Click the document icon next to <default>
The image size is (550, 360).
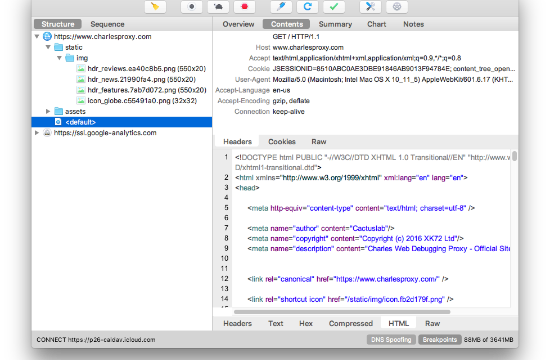pyautogui.click(x=58, y=122)
